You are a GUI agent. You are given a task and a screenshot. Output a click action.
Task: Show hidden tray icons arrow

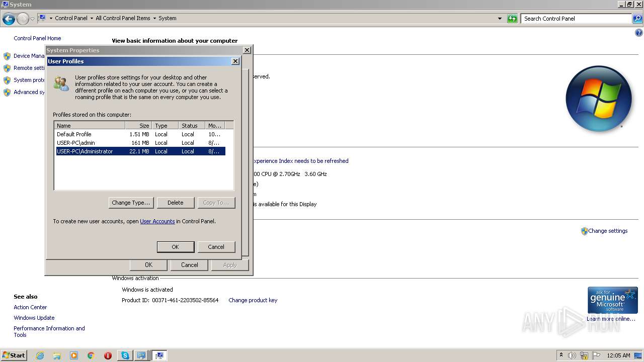[x=561, y=355]
